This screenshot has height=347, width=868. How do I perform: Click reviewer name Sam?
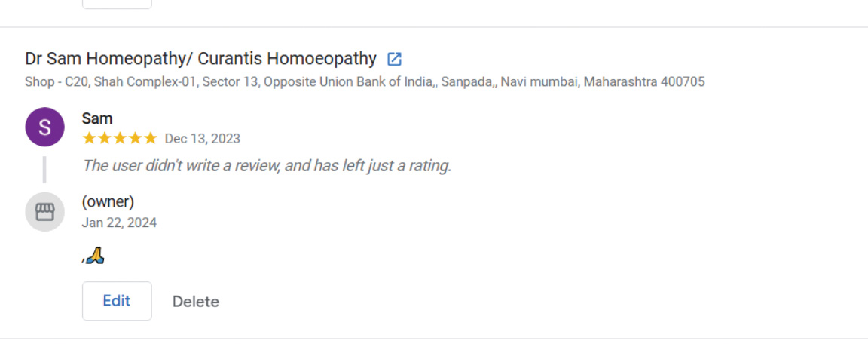click(x=97, y=118)
